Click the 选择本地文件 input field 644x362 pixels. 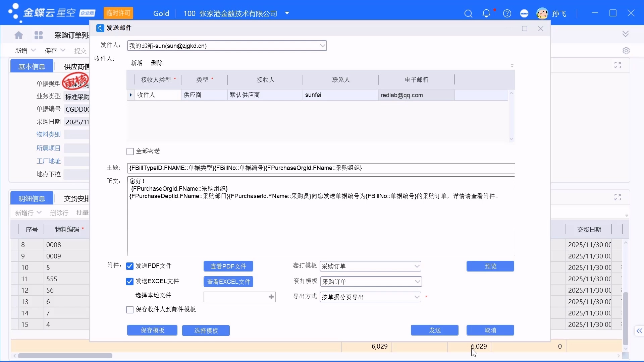pyautogui.click(x=239, y=297)
